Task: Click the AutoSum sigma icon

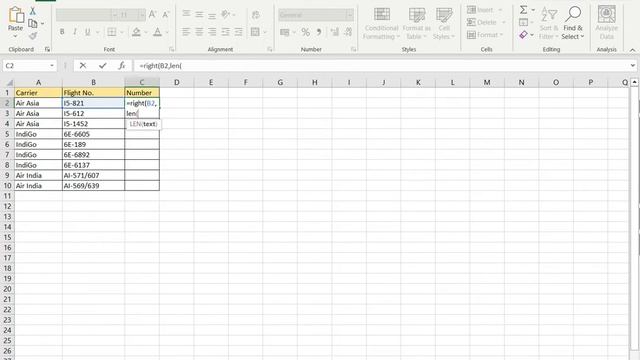Action: click(523, 10)
